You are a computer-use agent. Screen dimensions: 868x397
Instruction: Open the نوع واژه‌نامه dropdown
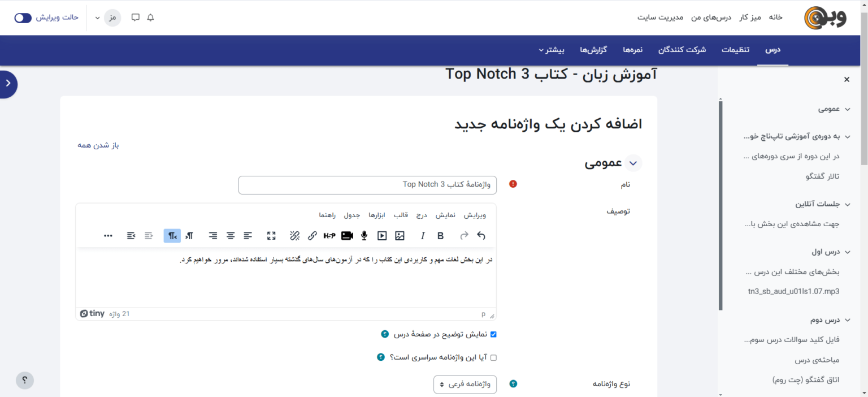465,385
